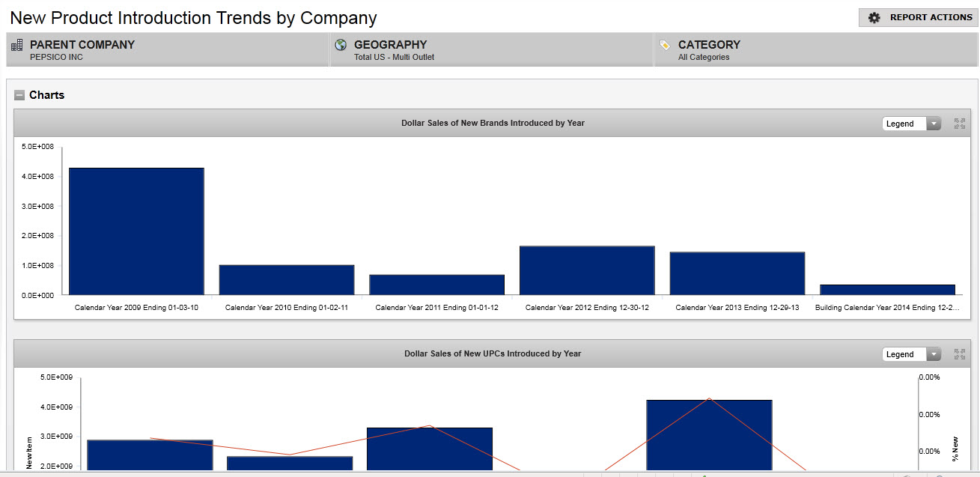Select the Building Calendar Year 2014 bar

tap(887, 289)
